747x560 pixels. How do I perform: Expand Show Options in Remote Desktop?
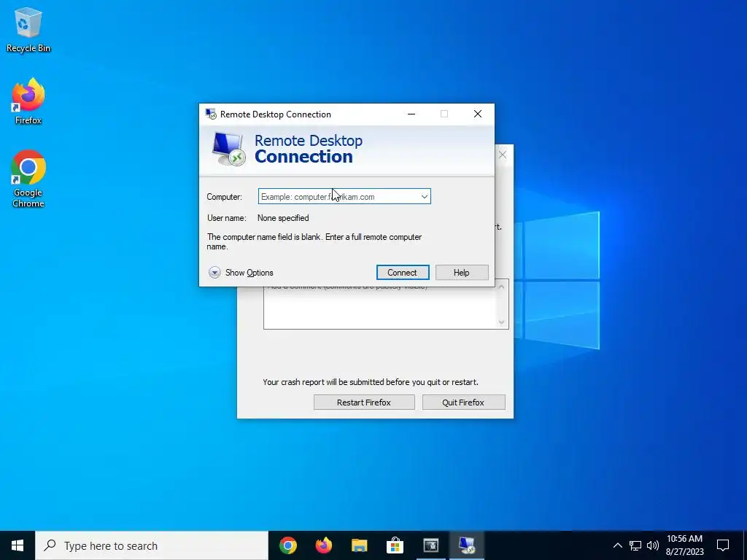241,273
